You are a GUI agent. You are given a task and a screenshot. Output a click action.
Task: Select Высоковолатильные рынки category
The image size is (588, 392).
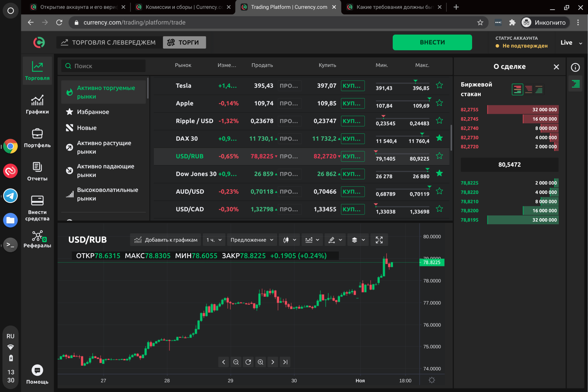pyautogui.click(x=103, y=194)
